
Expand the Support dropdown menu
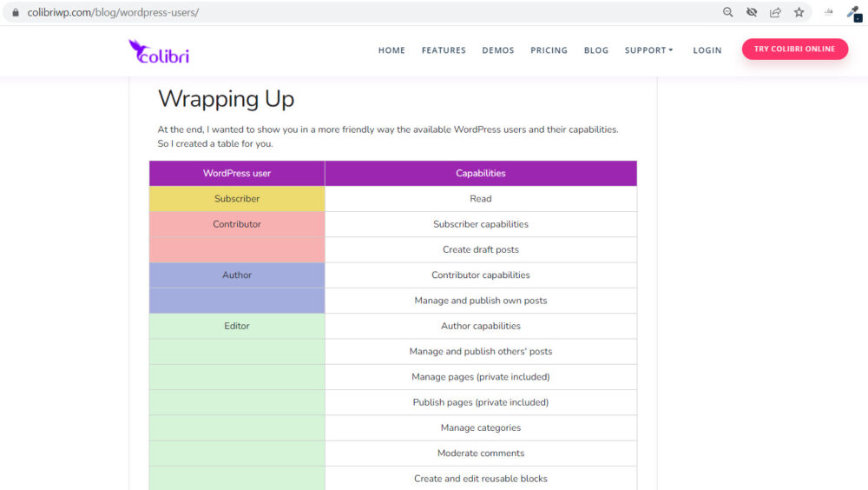pyautogui.click(x=648, y=50)
